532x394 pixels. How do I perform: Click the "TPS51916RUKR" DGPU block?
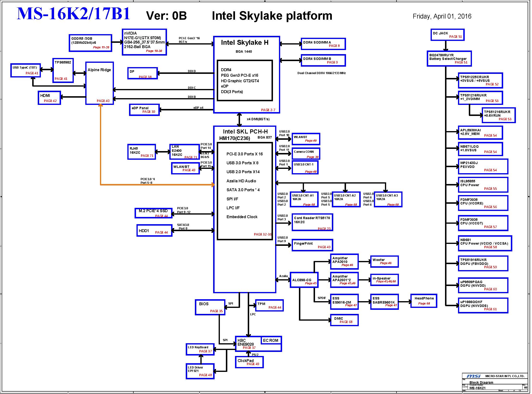483,263
